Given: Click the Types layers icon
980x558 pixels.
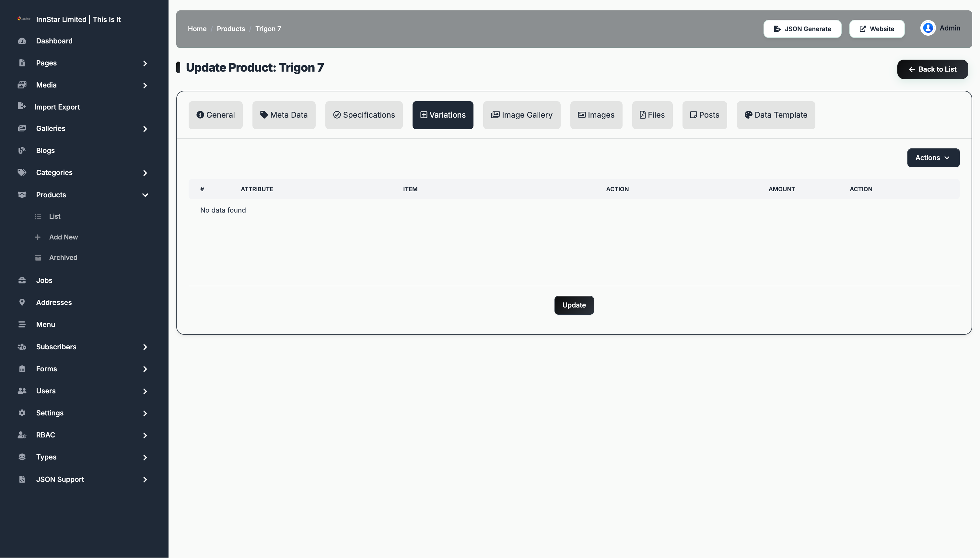Looking at the screenshot, I should [22, 457].
